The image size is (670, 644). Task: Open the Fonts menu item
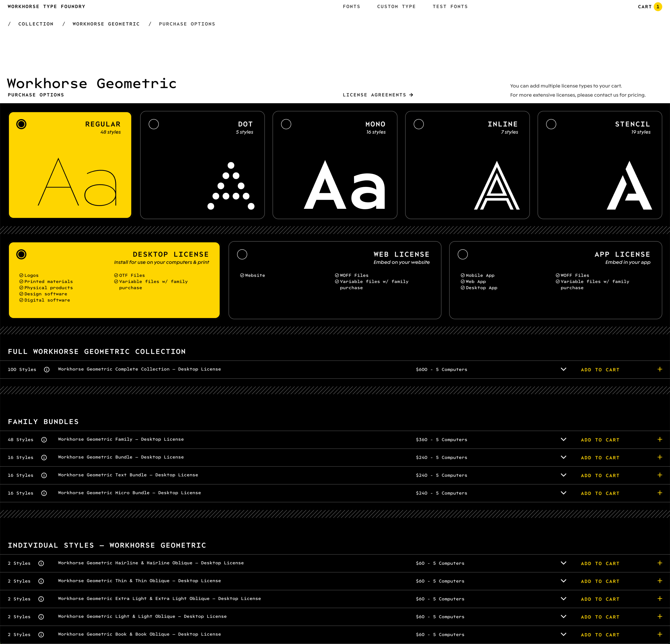[351, 7]
